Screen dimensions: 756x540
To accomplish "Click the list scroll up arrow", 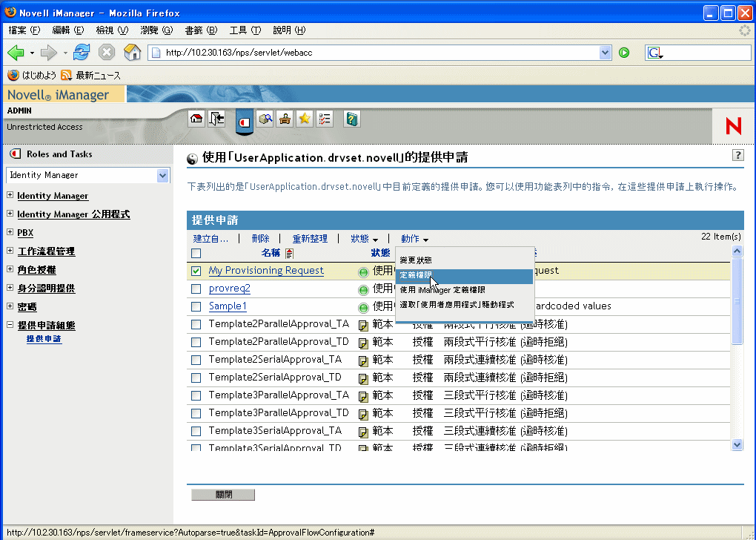I will tap(737, 251).
